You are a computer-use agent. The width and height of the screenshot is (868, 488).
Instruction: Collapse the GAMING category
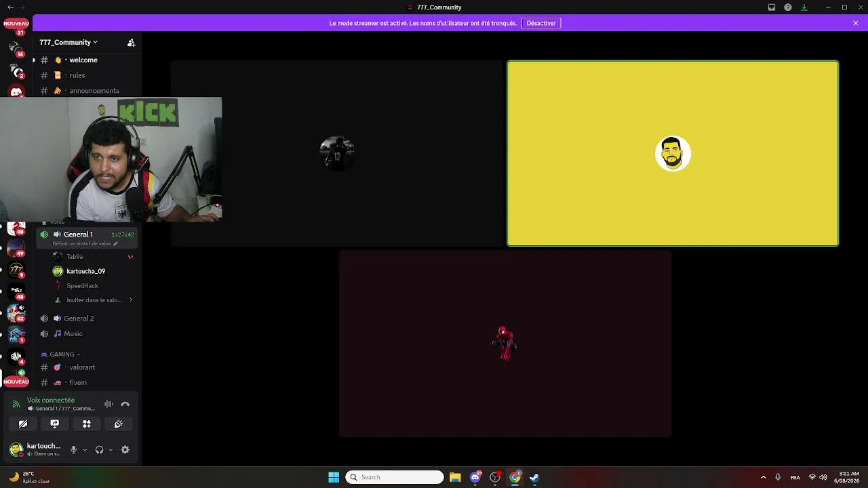(61, 354)
